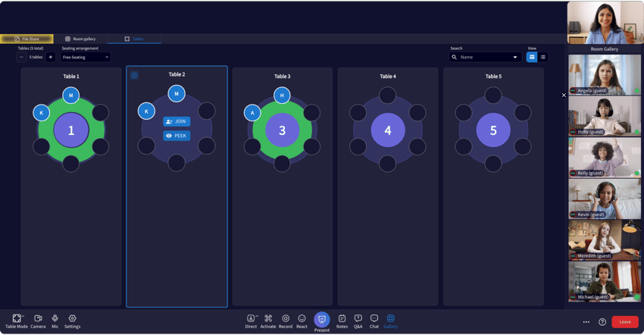Open the Chat panel
Viewport: 644px width, 335px height.
click(x=374, y=321)
